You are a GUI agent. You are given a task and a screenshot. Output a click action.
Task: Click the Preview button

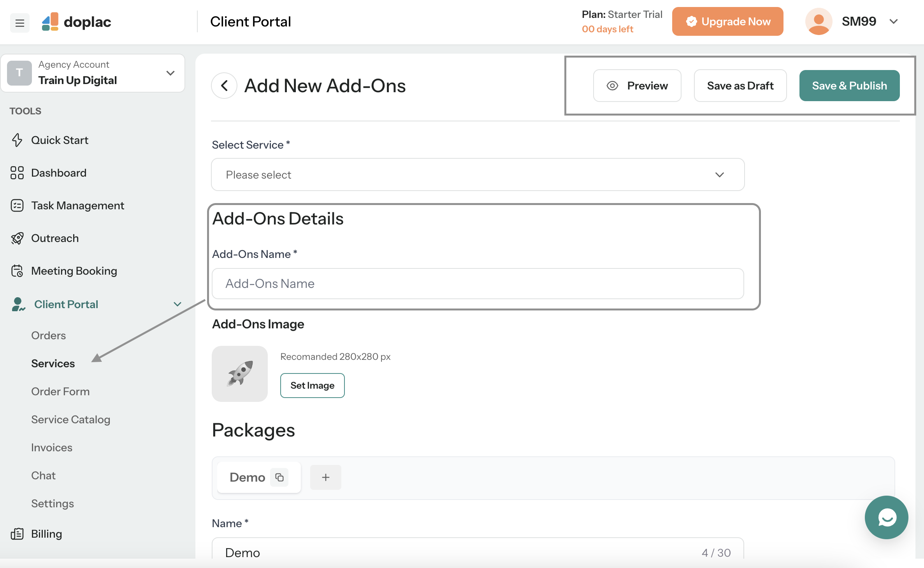tap(637, 86)
